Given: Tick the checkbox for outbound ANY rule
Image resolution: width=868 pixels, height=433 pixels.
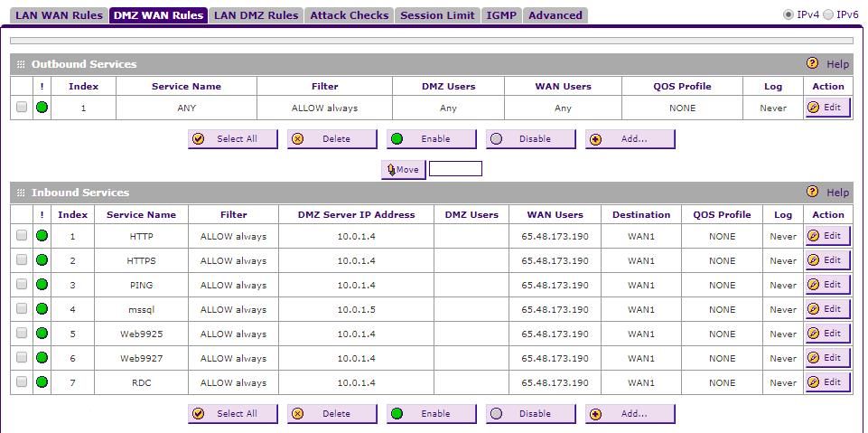Looking at the screenshot, I should [22, 108].
